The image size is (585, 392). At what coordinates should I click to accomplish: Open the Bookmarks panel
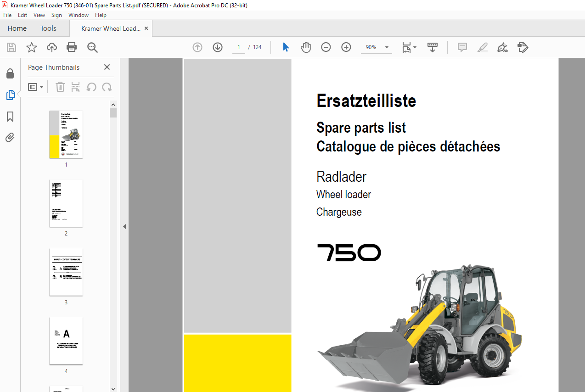click(10, 117)
